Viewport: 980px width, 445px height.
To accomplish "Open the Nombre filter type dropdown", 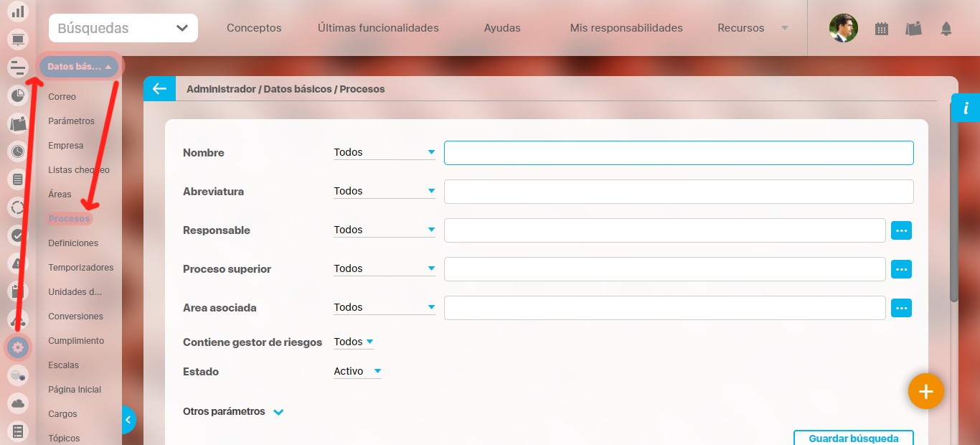I will point(385,152).
